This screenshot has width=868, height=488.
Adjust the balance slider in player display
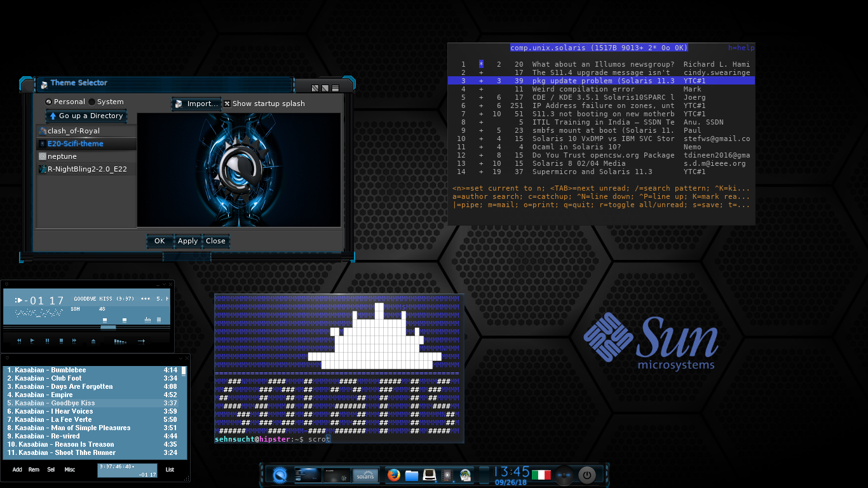point(125,320)
